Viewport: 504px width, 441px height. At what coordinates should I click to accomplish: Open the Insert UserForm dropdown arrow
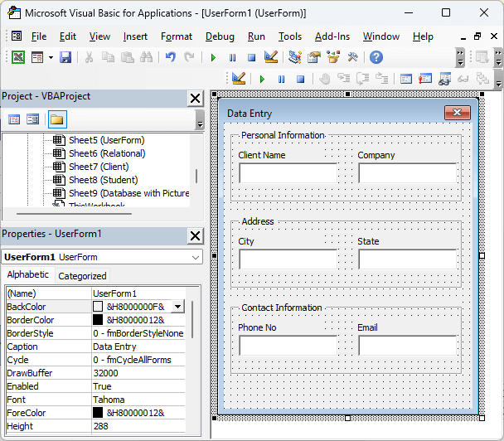51,57
